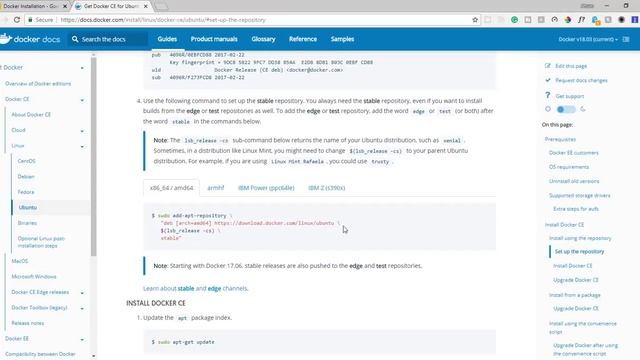Follow the edge channel link
This screenshot has height=360, width=640.
click(x=214, y=288)
